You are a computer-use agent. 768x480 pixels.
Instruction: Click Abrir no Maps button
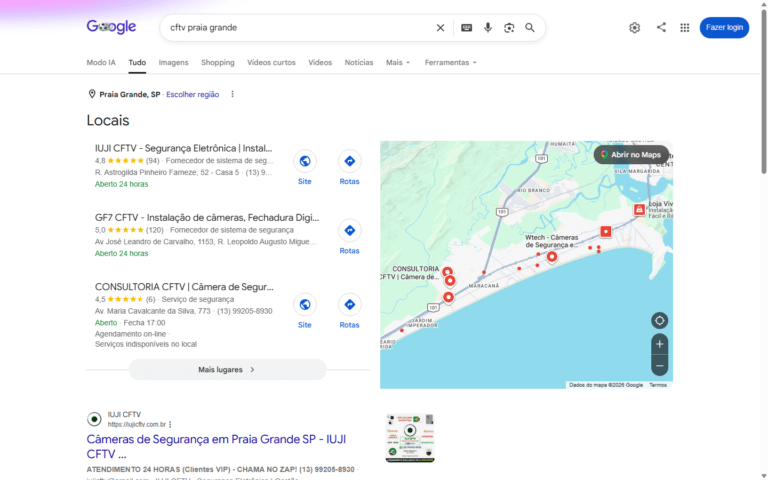click(631, 155)
